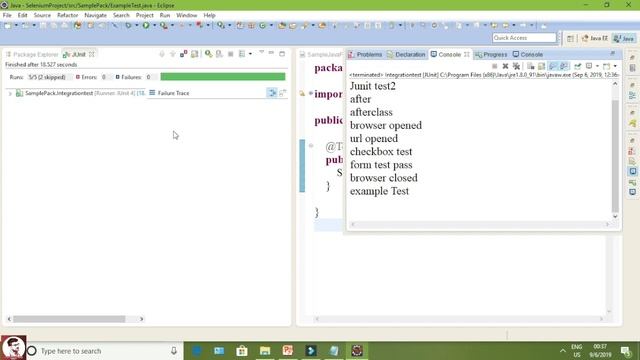Click the green JUnit progress bar
640x360 pixels.
223,77
